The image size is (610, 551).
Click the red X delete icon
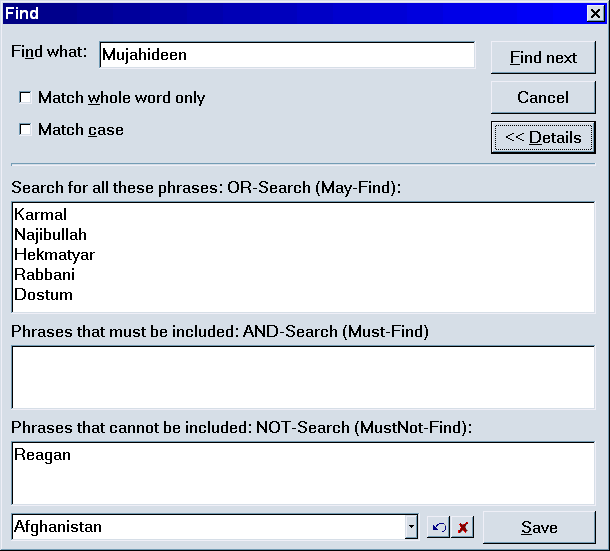tap(462, 527)
